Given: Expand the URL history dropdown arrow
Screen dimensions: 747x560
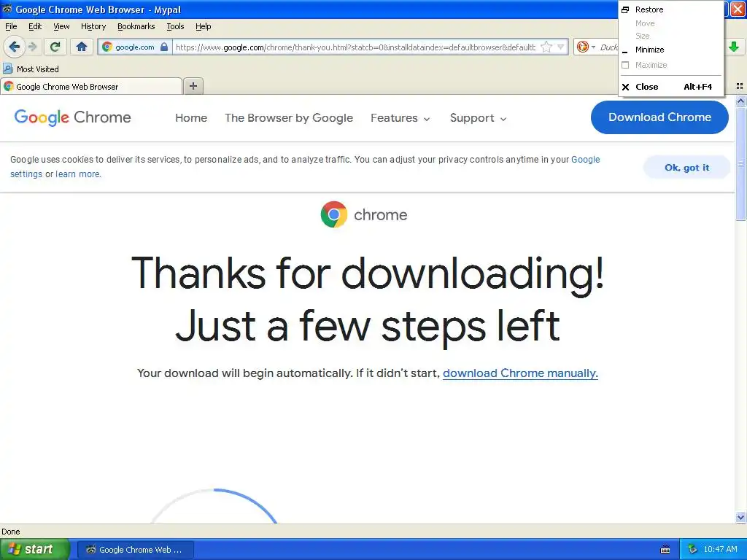Looking at the screenshot, I should [x=561, y=47].
